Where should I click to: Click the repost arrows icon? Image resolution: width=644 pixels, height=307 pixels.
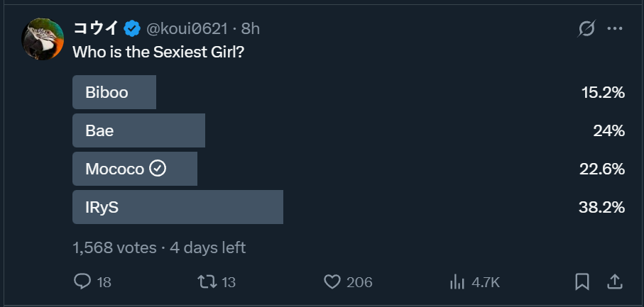(x=207, y=281)
